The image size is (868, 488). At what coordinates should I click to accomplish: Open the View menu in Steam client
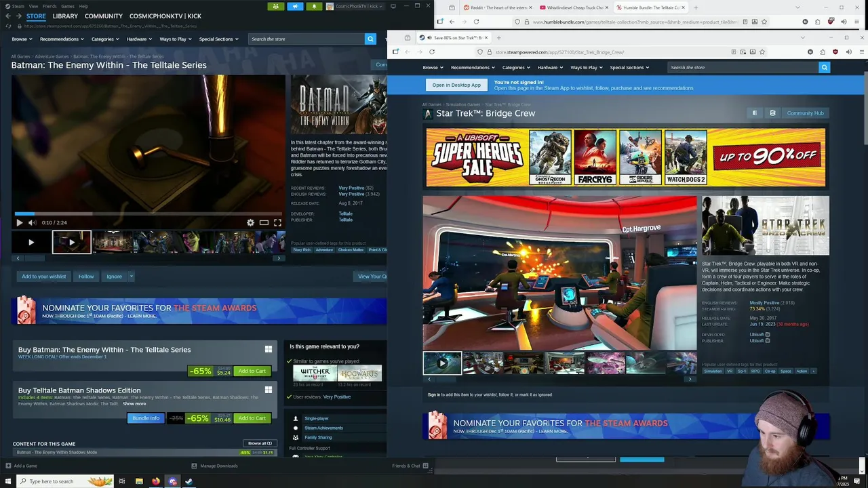pos(33,6)
